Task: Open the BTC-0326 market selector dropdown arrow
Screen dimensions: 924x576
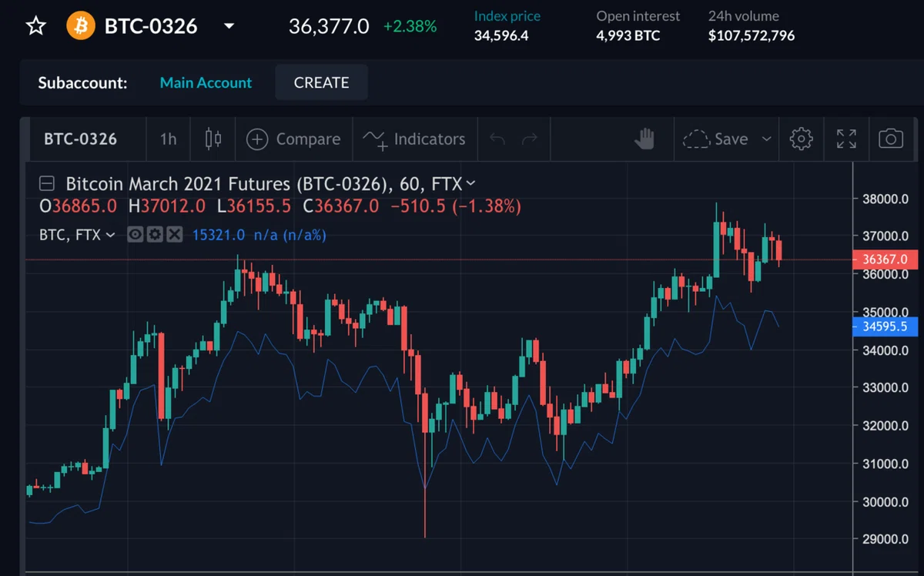Action: 229,26
